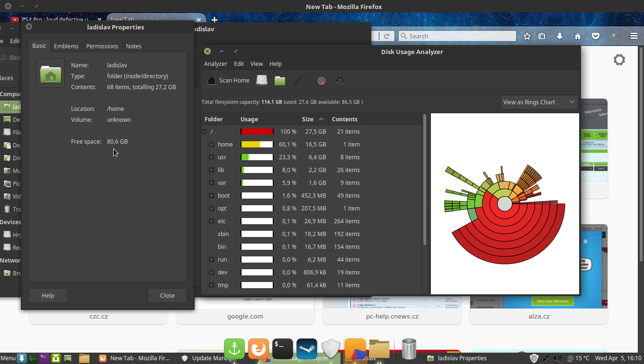
Task: Expand the usr folder tree node
Action: pyautogui.click(x=211, y=157)
